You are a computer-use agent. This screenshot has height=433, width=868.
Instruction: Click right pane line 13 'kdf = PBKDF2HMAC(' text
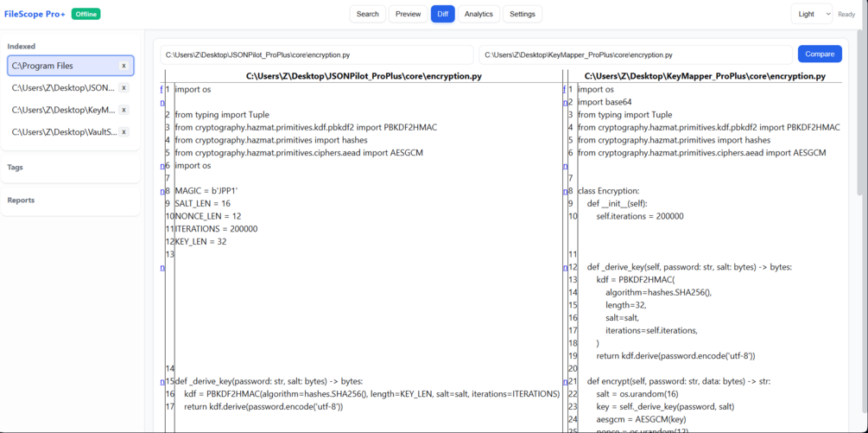coord(636,280)
